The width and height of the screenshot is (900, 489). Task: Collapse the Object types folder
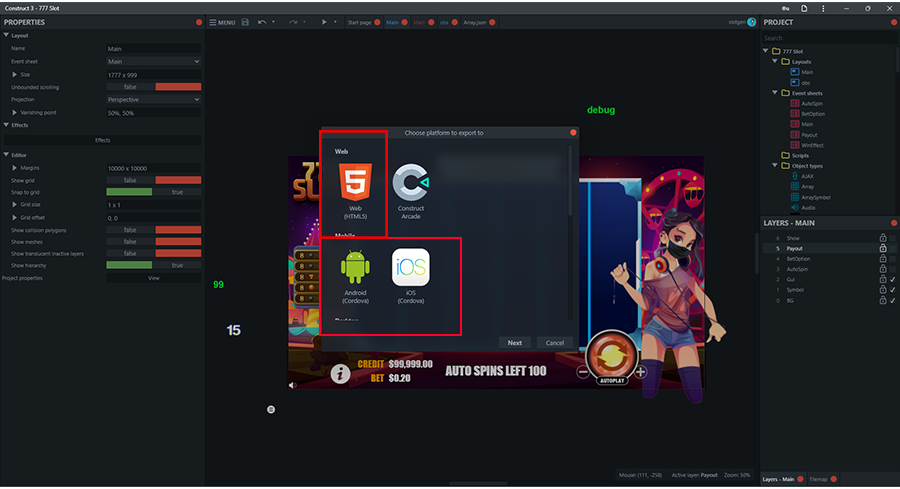click(x=774, y=165)
